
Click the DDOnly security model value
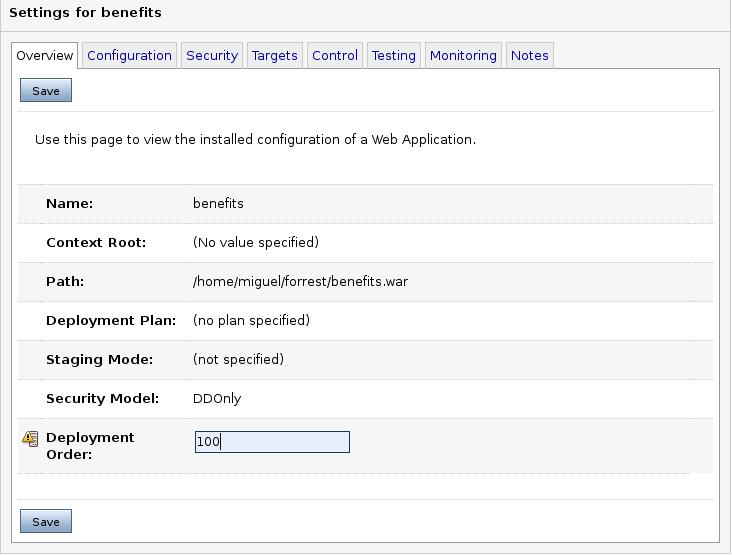[x=217, y=399]
